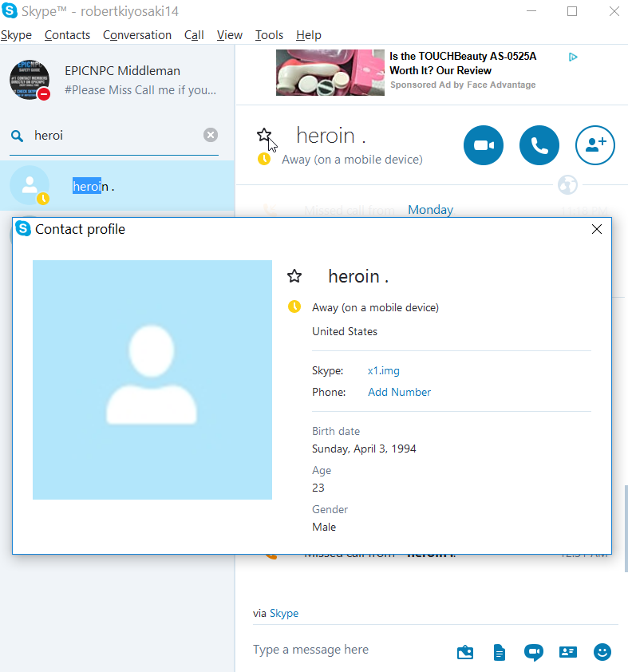
Task: Click the AdChoices icon on the ad
Action: (x=573, y=57)
